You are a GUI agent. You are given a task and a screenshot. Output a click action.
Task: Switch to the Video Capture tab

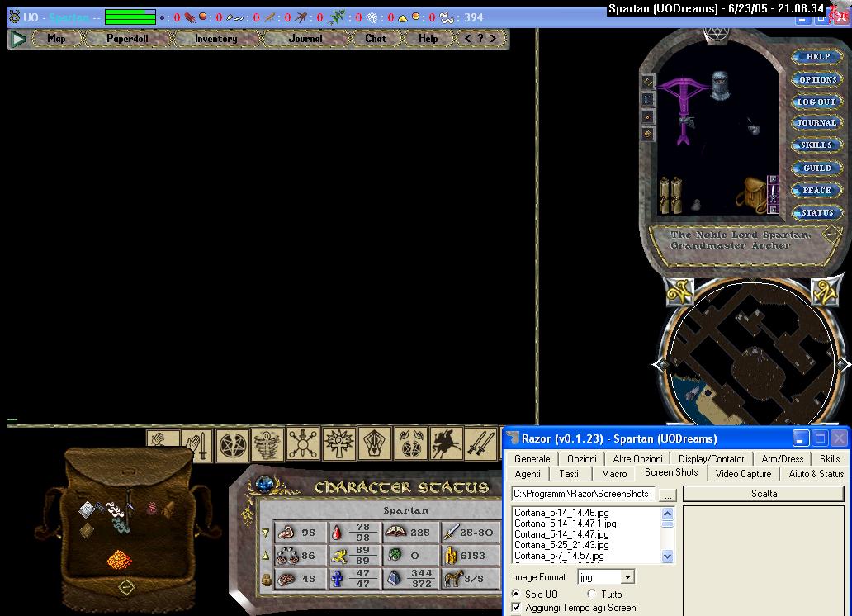[743, 474]
